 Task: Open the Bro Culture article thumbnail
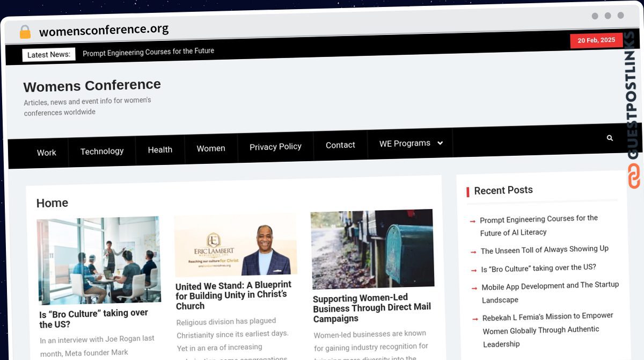pyautogui.click(x=99, y=260)
